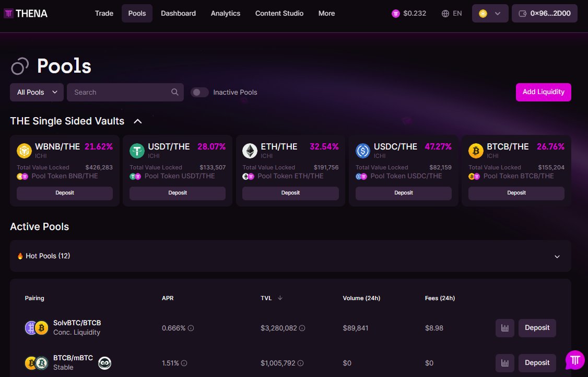This screenshot has width=588, height=377.
Task: Open the pink THENA chat bubble
Action: (x=575, y=360)
